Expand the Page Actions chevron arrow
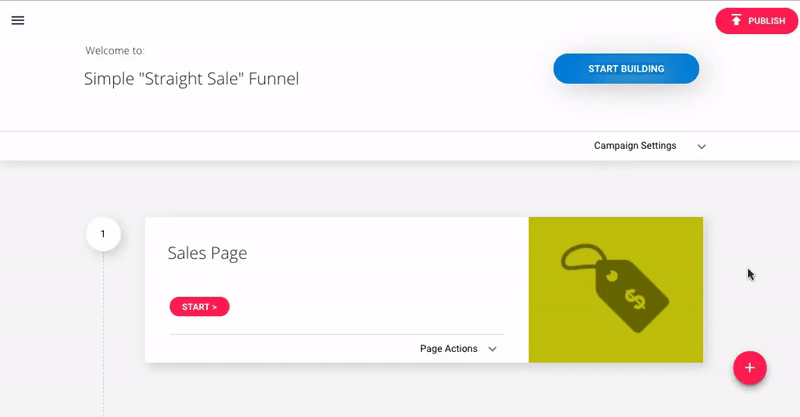This screenshot has height=417, width=800. coord(492,349)
